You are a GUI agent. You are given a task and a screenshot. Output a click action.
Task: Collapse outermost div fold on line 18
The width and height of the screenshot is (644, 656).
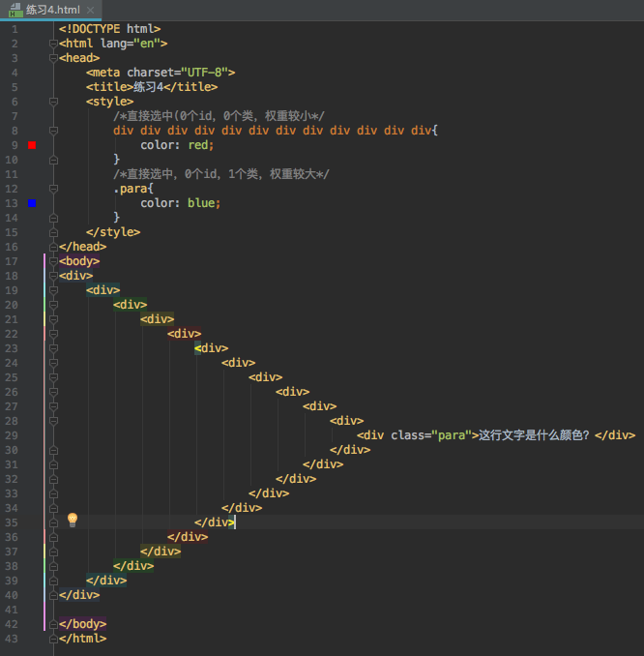point(53,276)
